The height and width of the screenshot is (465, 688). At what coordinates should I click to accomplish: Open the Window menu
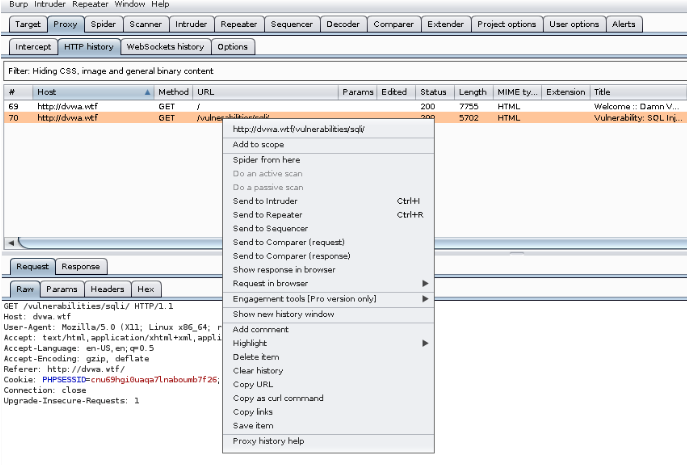click(x=129, y=4)
